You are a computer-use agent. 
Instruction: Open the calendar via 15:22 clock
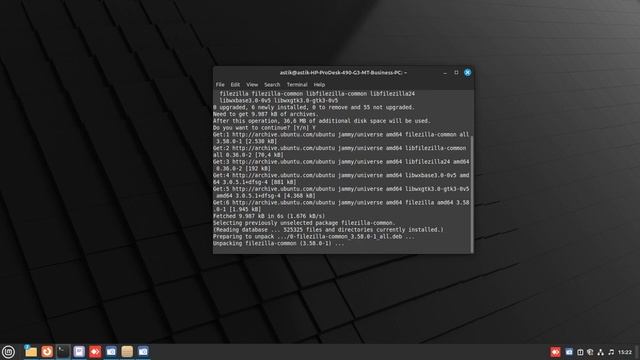click(x=625, y=352)
